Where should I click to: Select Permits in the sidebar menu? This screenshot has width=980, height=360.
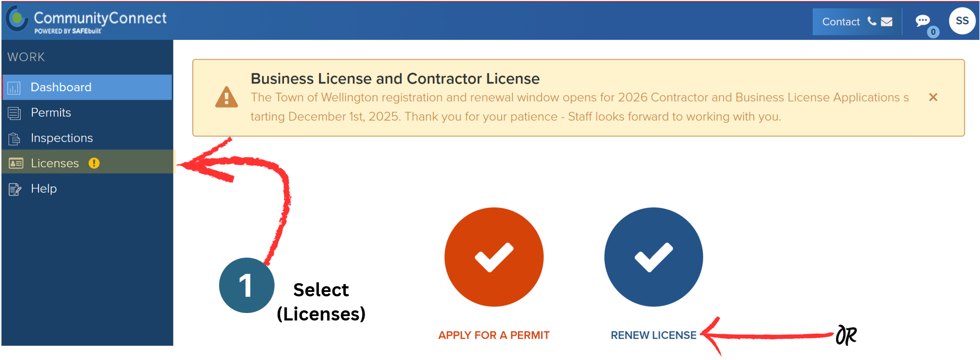point(51,112)
